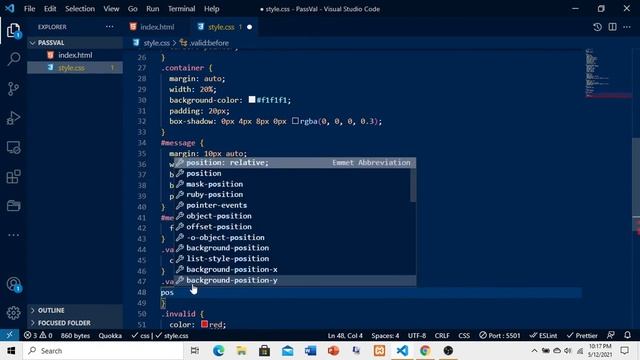Open PowerPoint from the taskbar

pos(333,351)
